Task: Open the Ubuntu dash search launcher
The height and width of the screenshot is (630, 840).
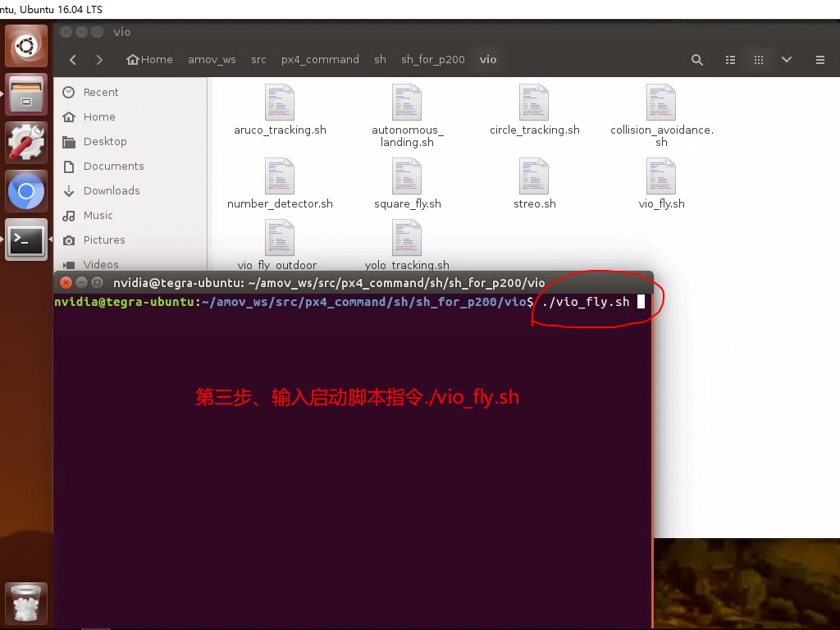Action: click(26, 46)
